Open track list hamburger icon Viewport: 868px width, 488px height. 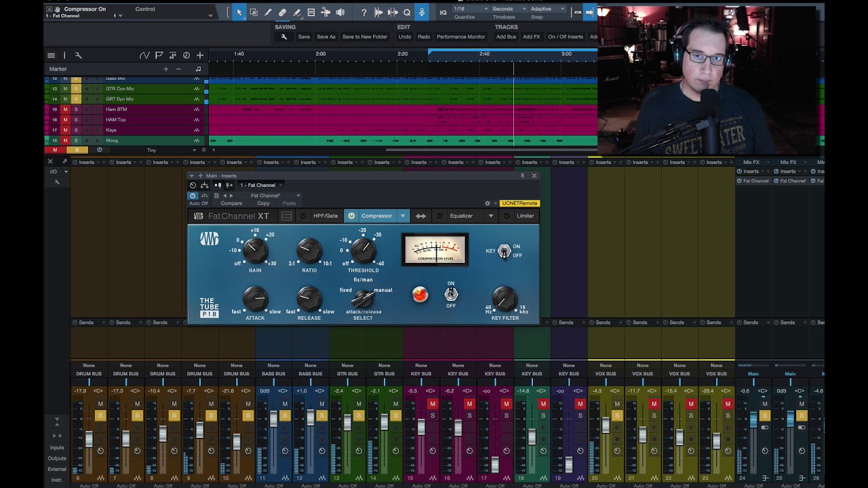[x=51, y=55]
